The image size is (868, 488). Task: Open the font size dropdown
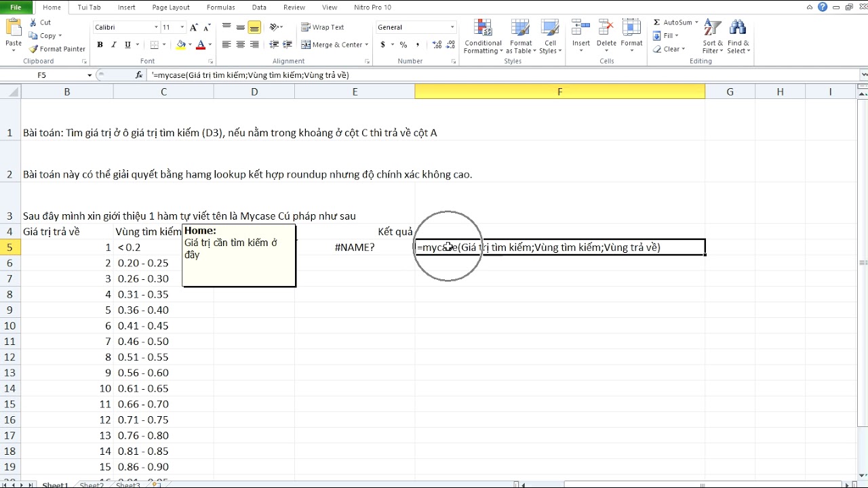182,27
